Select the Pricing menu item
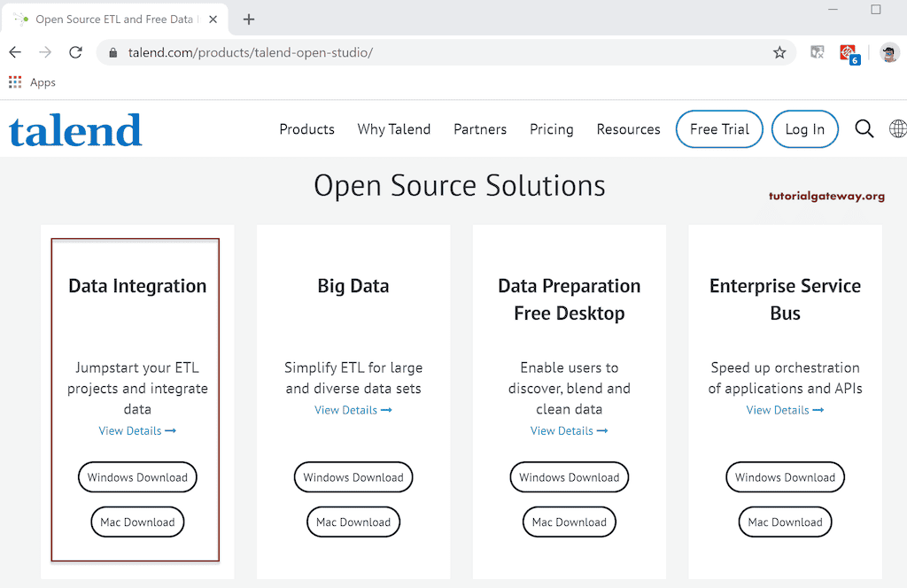Viewport: 907px width, 588px height. click(551, 128)
